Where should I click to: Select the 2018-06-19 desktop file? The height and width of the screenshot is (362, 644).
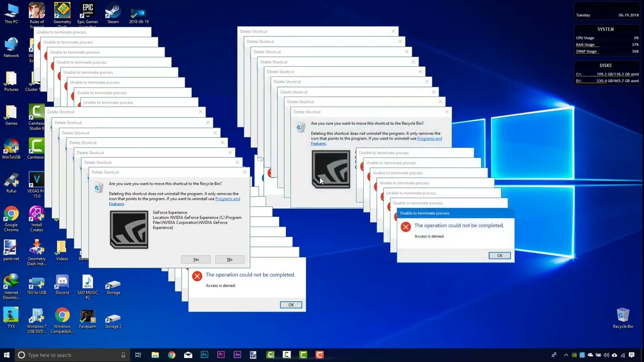(138, 14)
